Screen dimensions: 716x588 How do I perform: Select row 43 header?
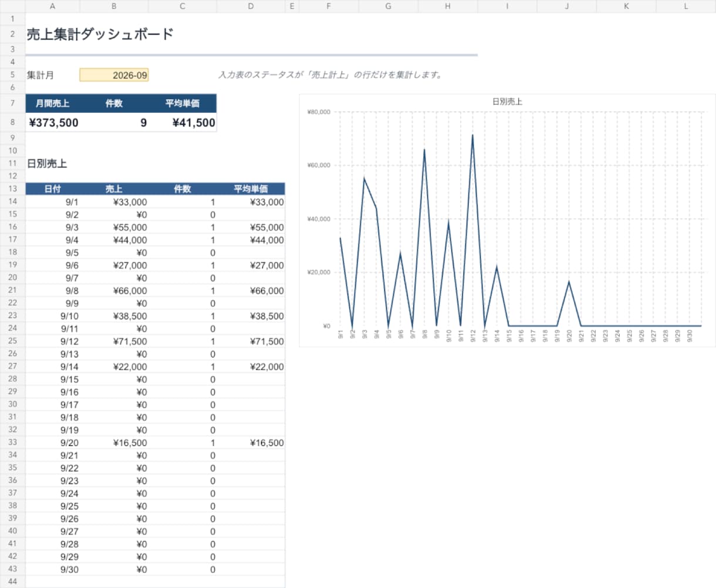[12, 569]
